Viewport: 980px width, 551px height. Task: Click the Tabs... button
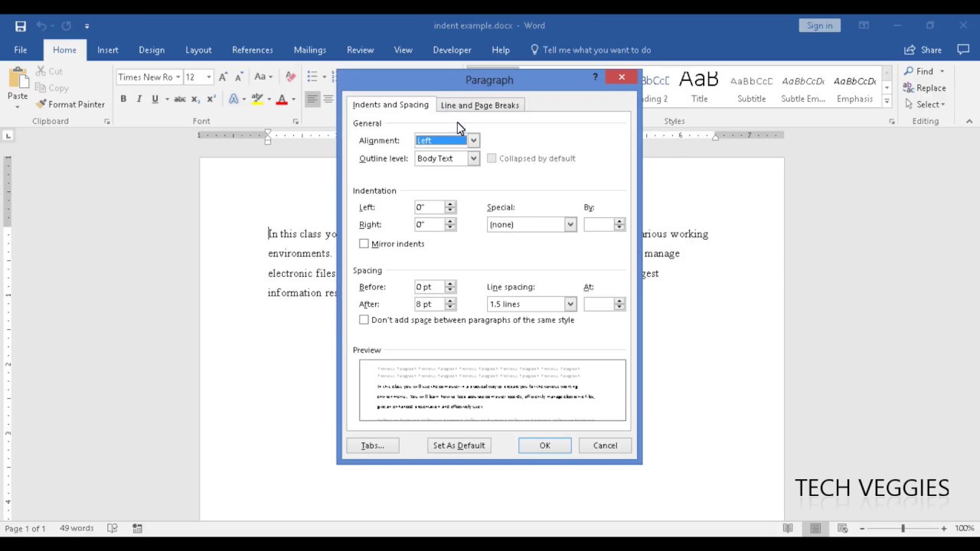(373, 445)
